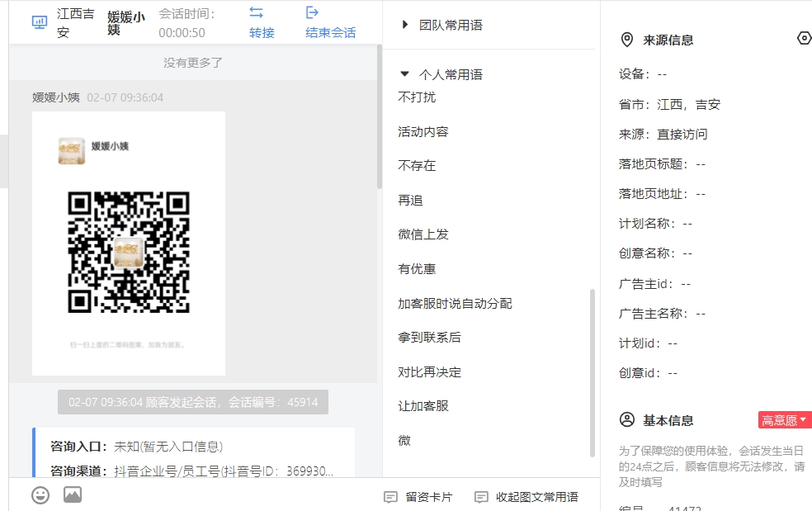Click the avatar in the QR card
The image size is (812, 511).
pos(72,151)
